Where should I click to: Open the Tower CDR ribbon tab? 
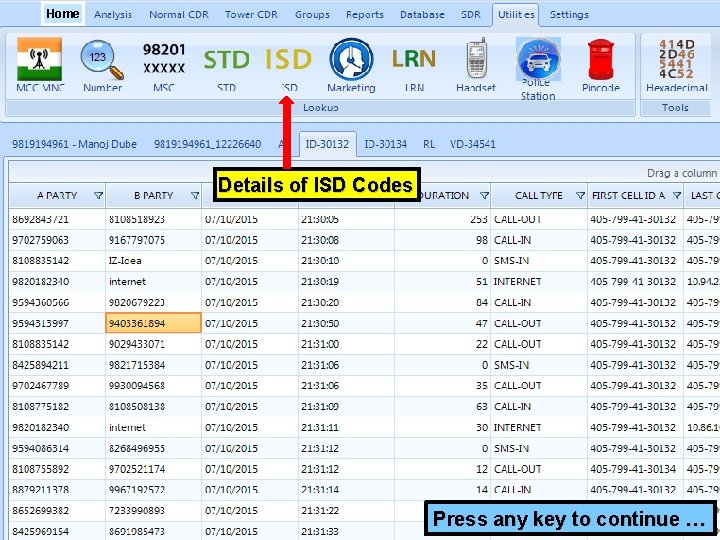click(251, 15)
